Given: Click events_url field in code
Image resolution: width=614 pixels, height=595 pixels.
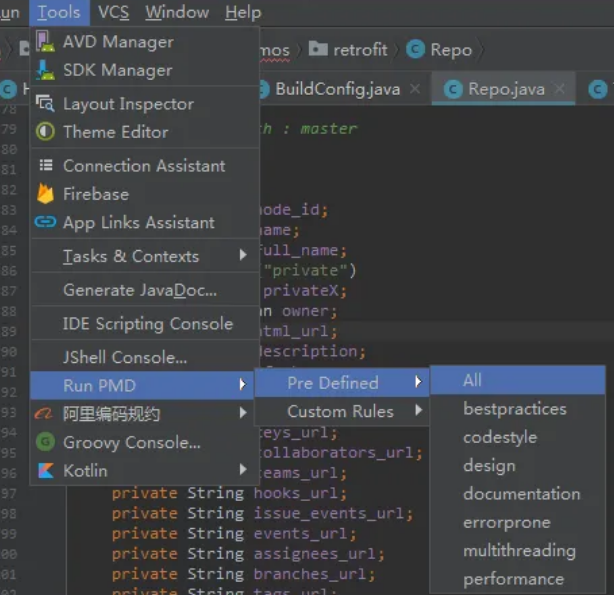Looking at the screenshot, I should (301, 534).
